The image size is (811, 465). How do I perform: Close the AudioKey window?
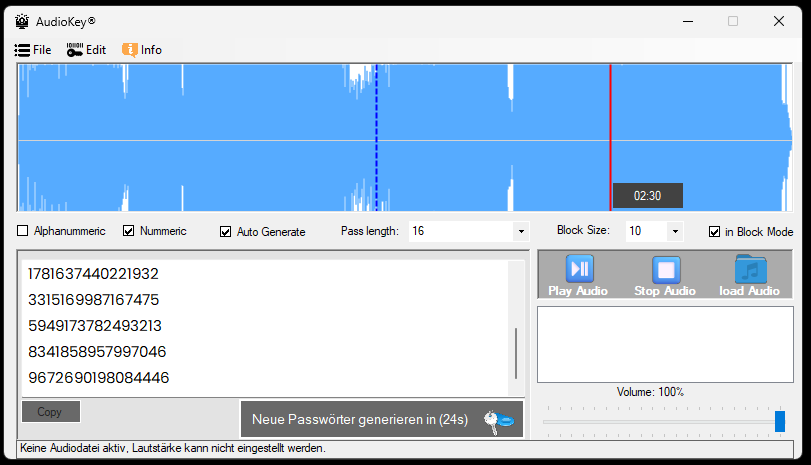tap(778, 21)
